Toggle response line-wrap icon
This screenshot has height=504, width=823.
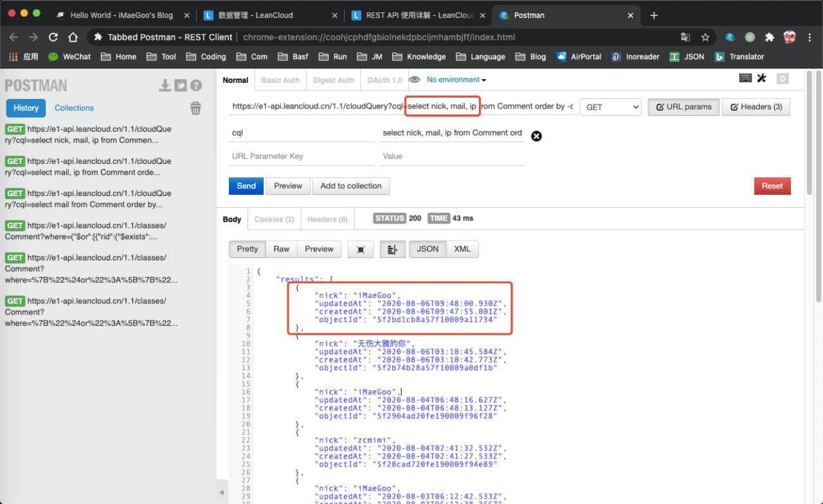click(x=392, y=249)
